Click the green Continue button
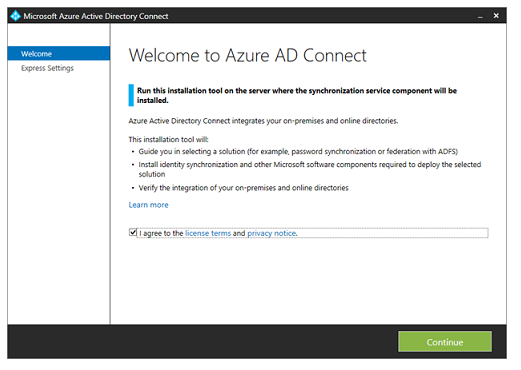 (x=445, y=342)
